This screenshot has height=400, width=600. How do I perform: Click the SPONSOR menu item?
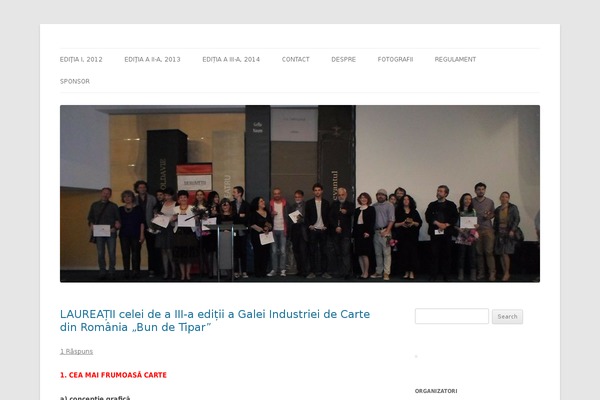pyautogui.click(x=75, y=81)
